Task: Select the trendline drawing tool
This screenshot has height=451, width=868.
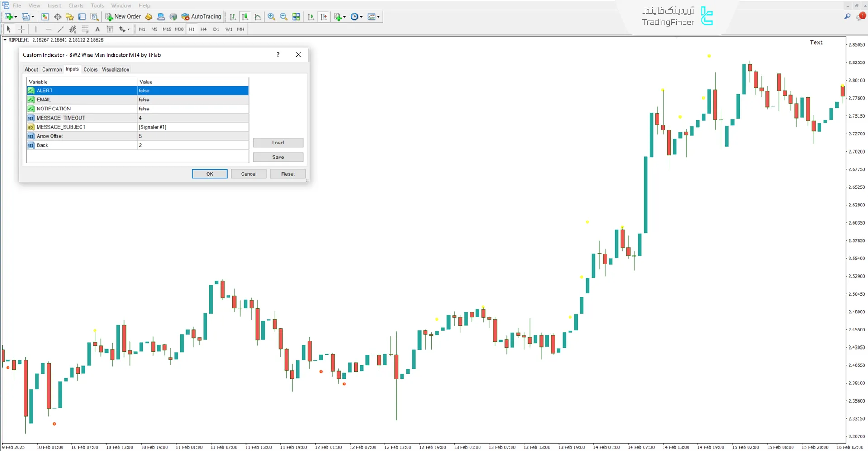Action: 61,29
